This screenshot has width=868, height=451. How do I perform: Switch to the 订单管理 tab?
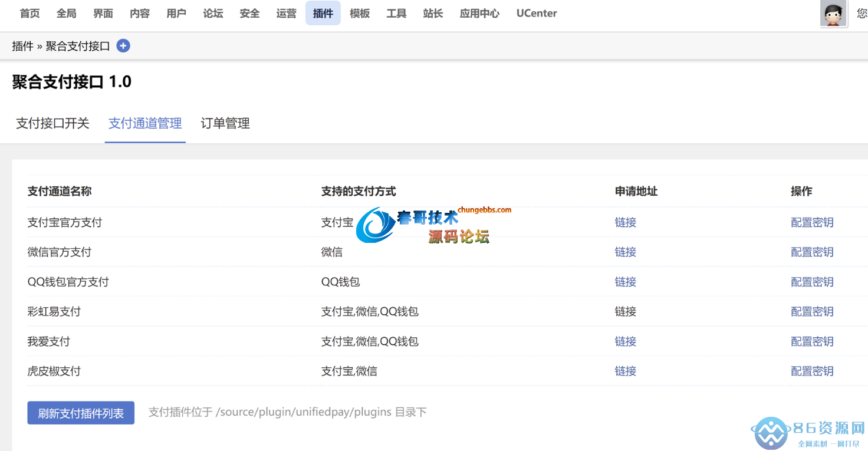[x=225, y=123]
